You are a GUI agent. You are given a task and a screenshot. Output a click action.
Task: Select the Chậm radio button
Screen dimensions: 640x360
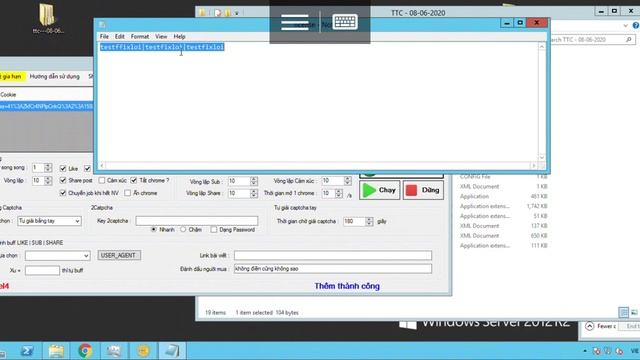(x=183, y=229)
